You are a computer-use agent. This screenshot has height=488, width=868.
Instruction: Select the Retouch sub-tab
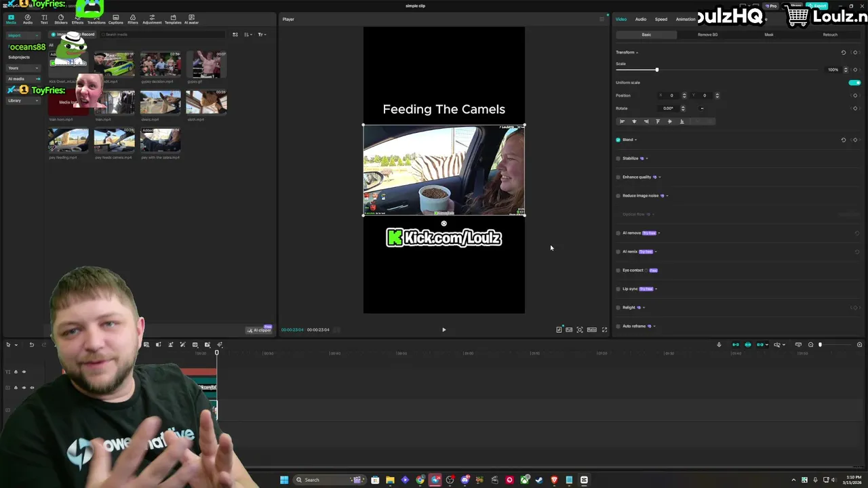pos(830,35)
